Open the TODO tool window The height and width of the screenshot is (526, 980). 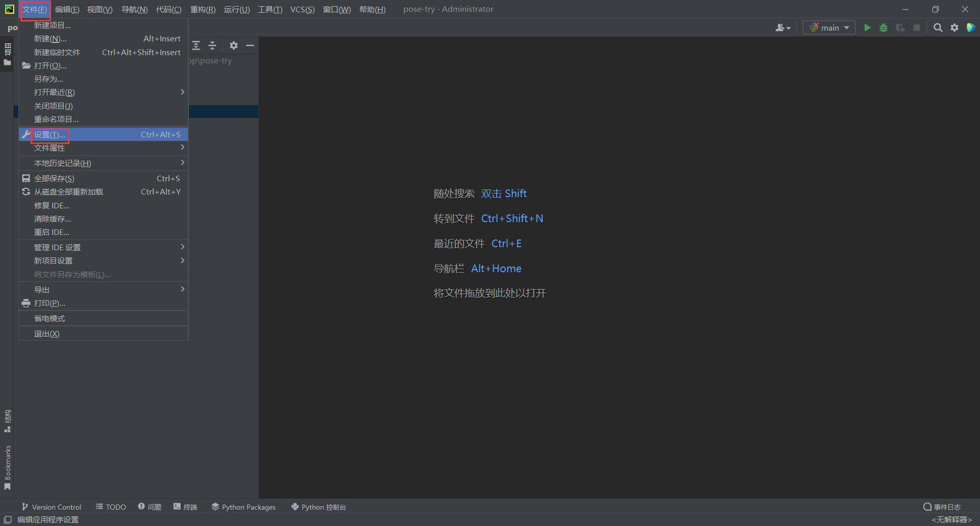[111, 507]
